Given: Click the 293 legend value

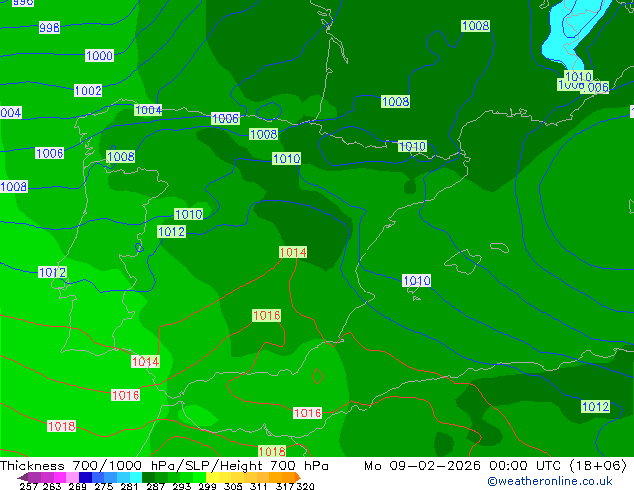Looking at the screenshot, I should (181, 486).
